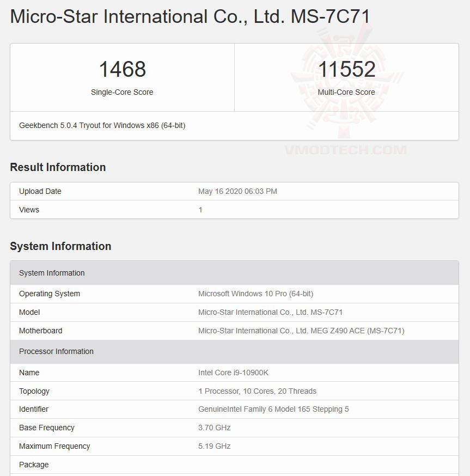Select the Topology row showing 10 Cores
Viewport: 470px width, 476px height.
pyautogui.click(x=257, y=391)
